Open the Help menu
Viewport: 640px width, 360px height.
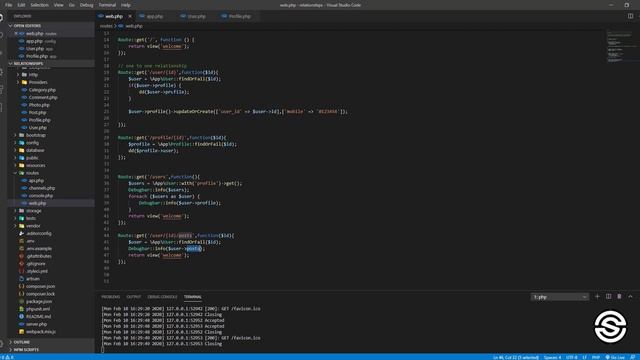click(126, 5)
